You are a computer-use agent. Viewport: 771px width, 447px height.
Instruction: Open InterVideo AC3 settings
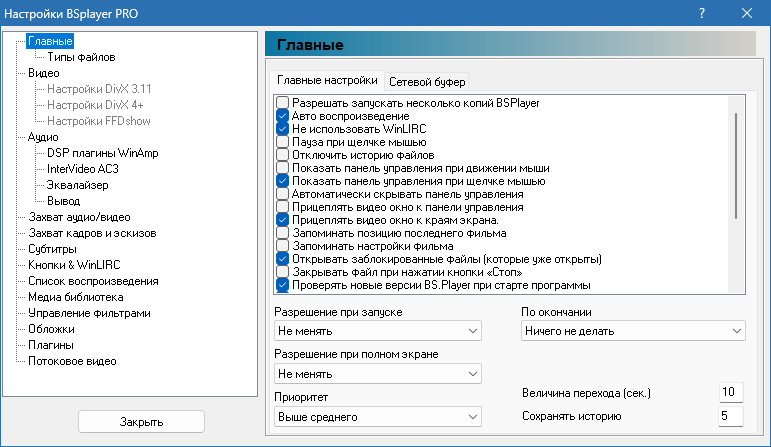[83, 169]
